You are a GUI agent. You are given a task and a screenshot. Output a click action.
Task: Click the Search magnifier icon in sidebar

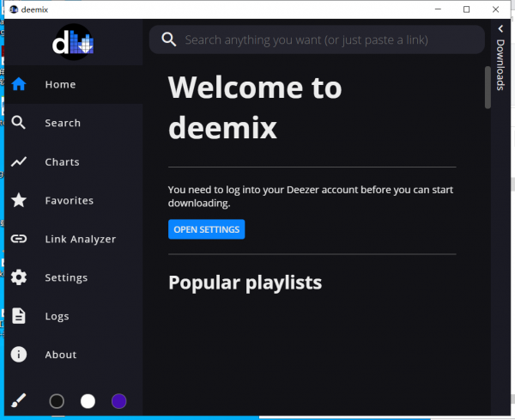pyautogui.click(x=18, y=123)
